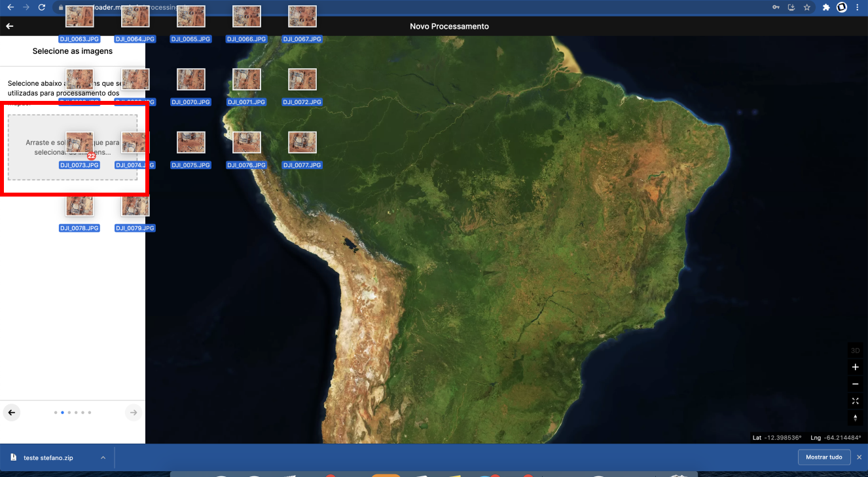The width and height of the screenshot is (868, 477).
Task: Click the next arrow in the image carousel
Action: [x=133, y=412]
